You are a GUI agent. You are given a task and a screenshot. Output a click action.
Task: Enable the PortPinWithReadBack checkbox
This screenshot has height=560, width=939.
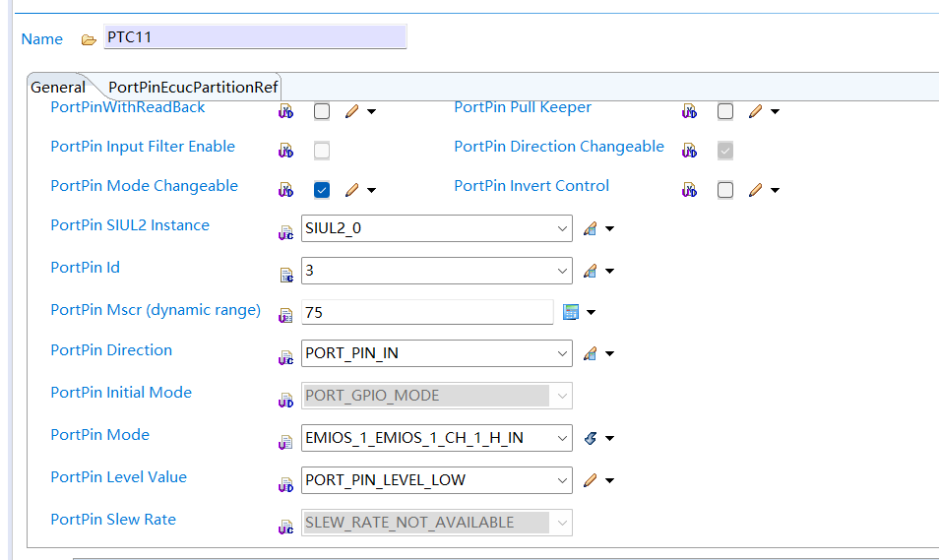tap(322, 111)
